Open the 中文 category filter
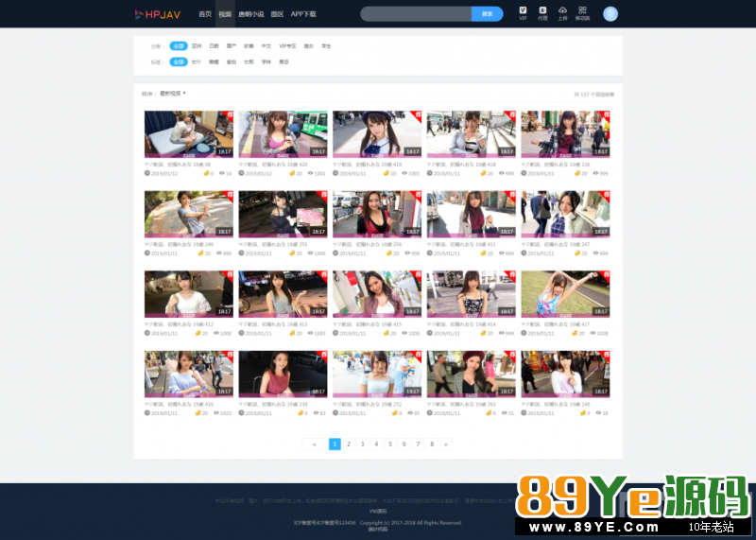This screenshot has width=756, height=540. click(x=266, y=45)
